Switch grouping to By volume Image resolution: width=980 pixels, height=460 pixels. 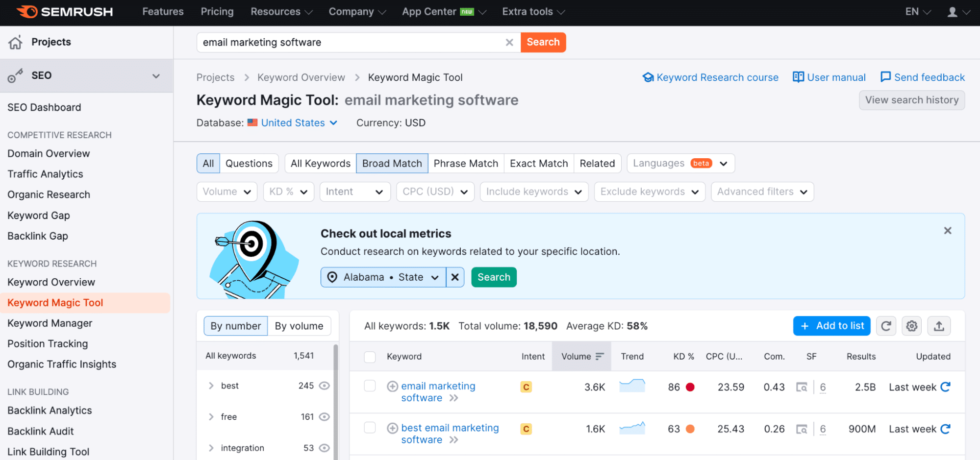pos(299,326)
